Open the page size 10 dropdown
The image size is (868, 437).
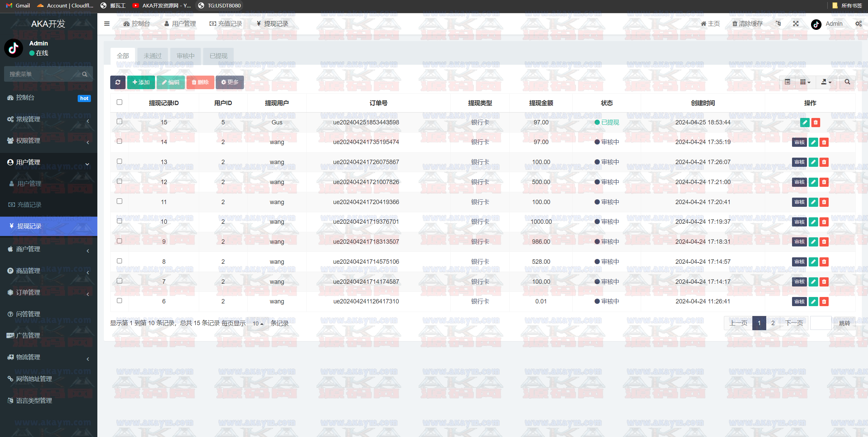258,323
